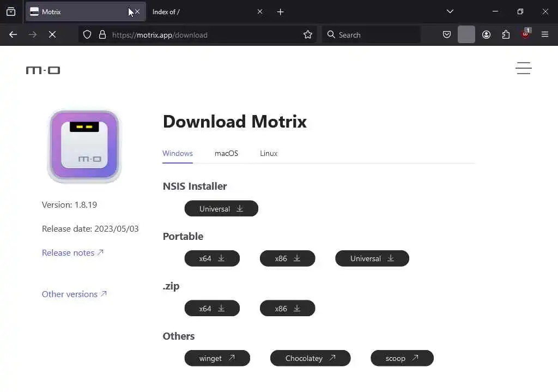Image resolution: width=558 pixels, height=392 pixels.
Task: Click the Version: 1.8.19 text
Action: [x=69, y=204]
